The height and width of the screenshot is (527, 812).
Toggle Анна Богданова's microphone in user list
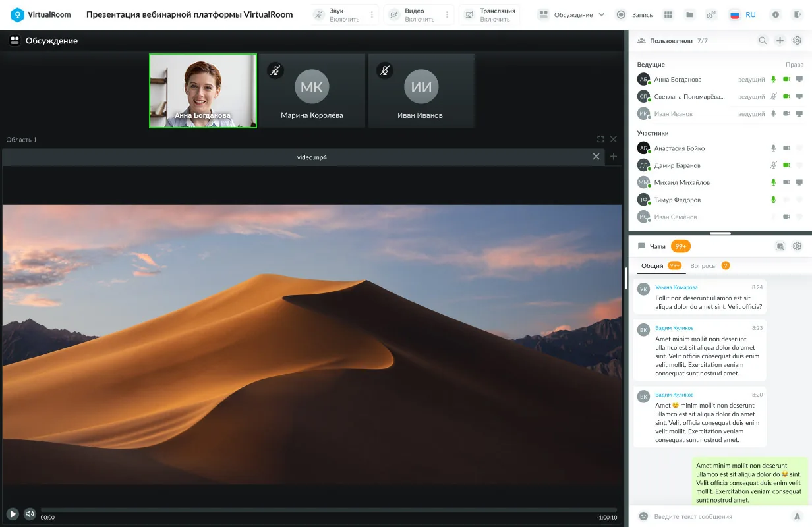coord(774,80)
